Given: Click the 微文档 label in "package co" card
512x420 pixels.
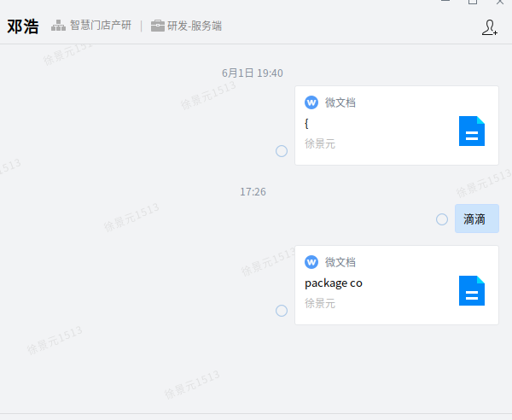Looking at the screenshot, I should click(x=340, y=262).
